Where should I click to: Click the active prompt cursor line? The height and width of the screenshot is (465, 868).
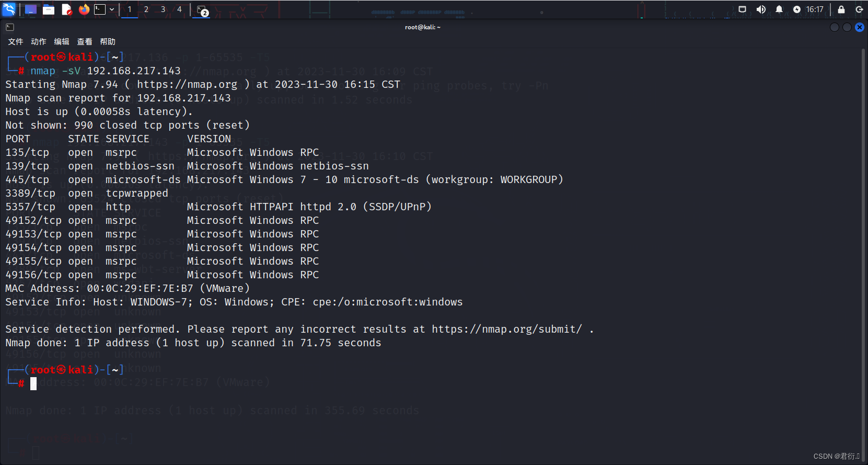tap(33, 383)
